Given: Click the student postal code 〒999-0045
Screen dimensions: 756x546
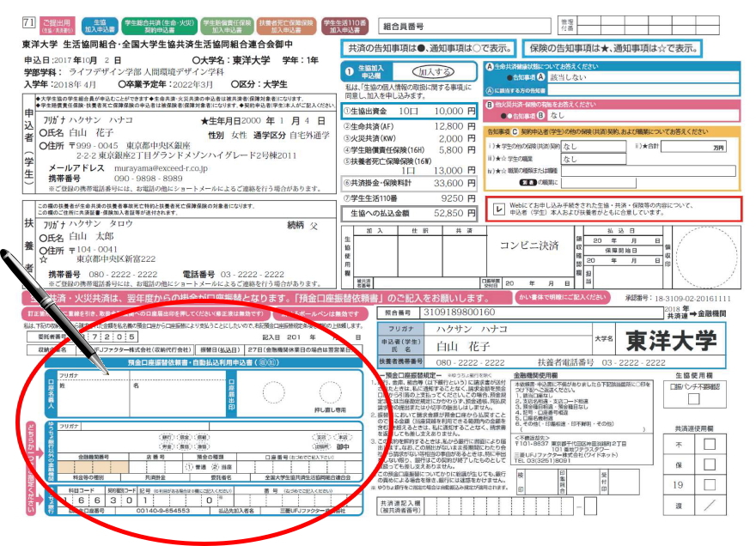Looking at the screenshot, I should (93, 145).
